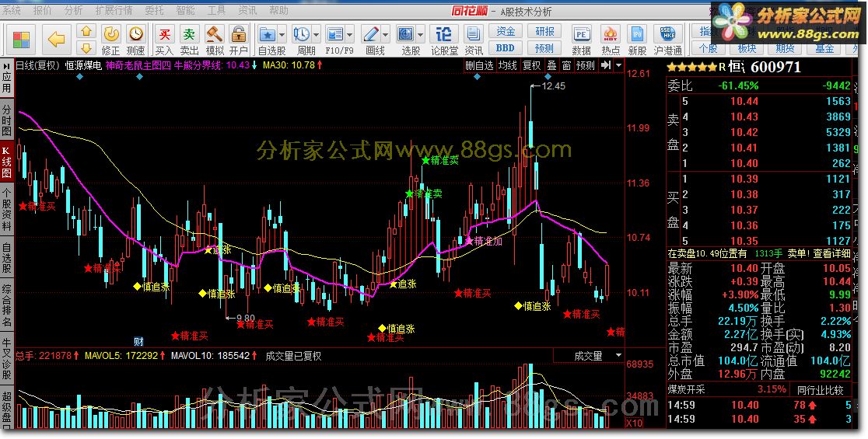Viewport: 868px width, 439px height.
Task: Expand the F10/F9 dropdown arrow
Action: [x=351, y=35]
